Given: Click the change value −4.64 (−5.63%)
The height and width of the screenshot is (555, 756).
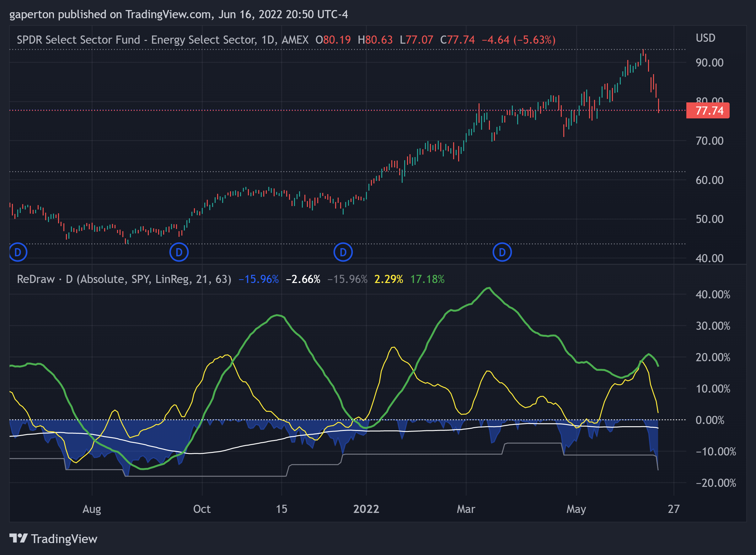Looking at the screenshot, I should pyautogui.click(x=519, y=40).
